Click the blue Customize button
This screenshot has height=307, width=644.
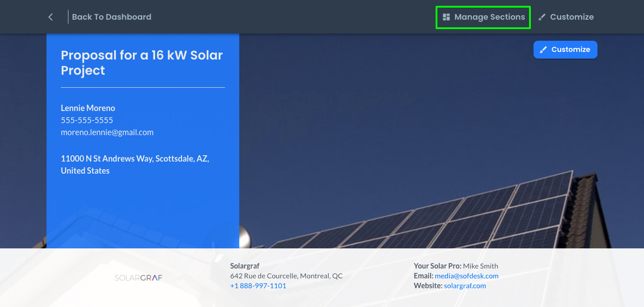point(565,50)
